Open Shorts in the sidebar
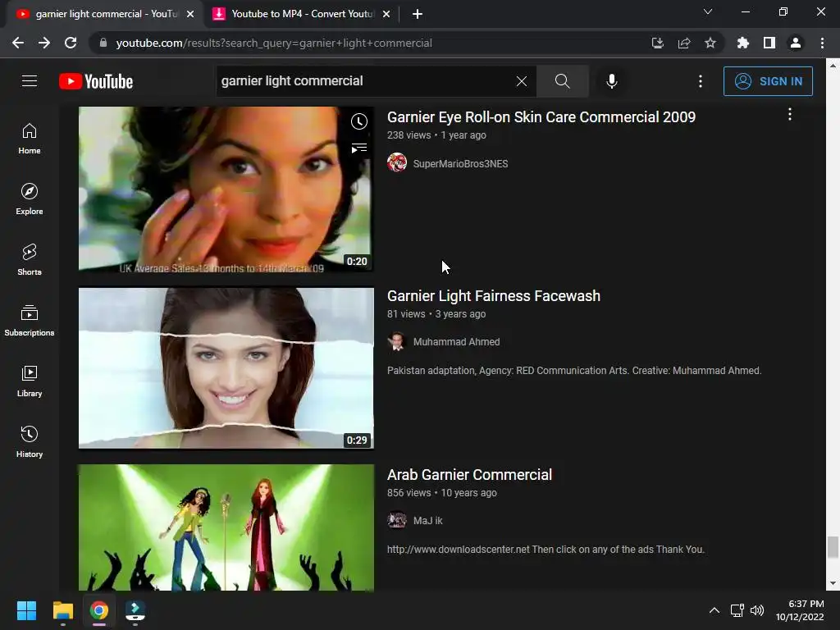Screen dimensions: 840x630 30,260
